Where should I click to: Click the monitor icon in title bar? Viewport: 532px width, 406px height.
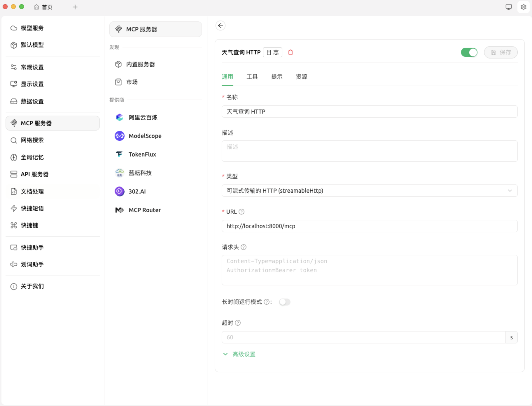click(x=508, y=7)
